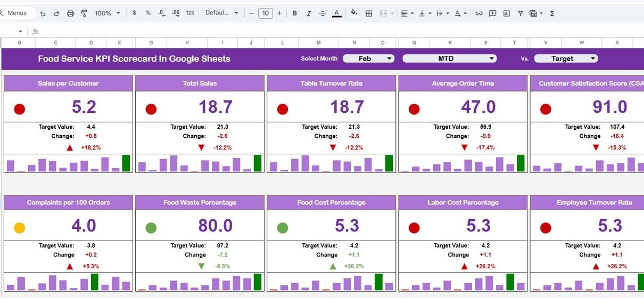Viewport: 644px width, 298px height.
Task: Toggle Bold formatting
Action: [295, 13]
